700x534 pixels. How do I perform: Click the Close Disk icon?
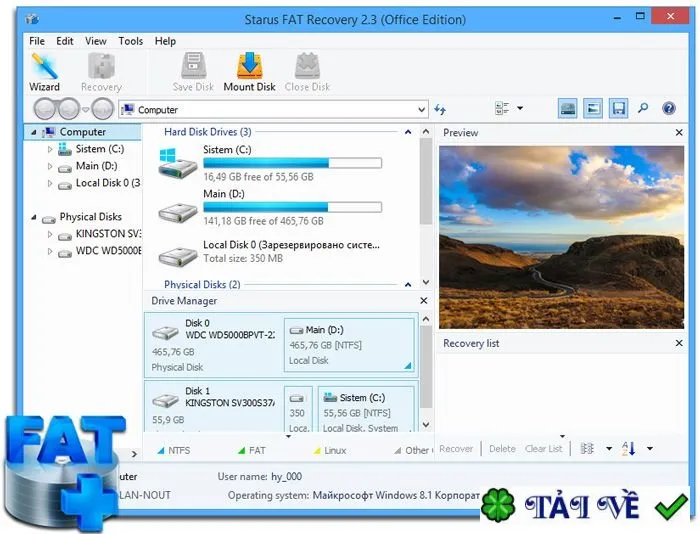tap(307, 72)
